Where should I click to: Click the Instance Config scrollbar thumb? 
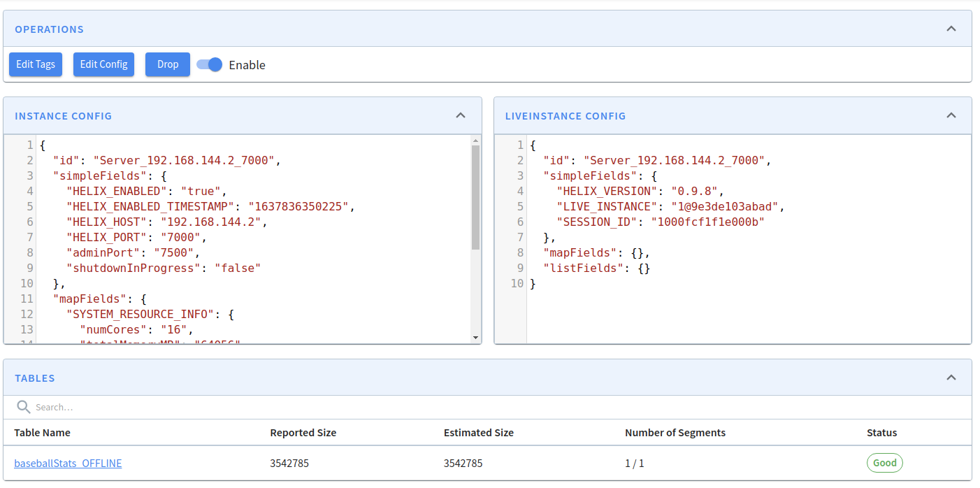475,196
